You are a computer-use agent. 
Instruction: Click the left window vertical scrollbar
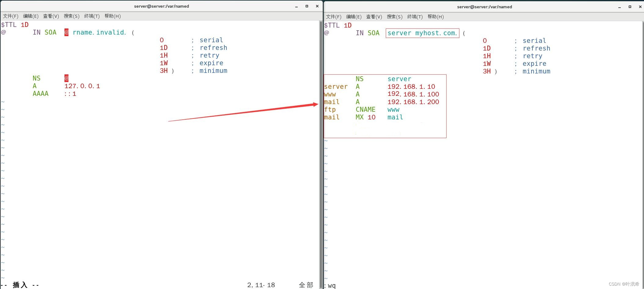pos(321,155)
